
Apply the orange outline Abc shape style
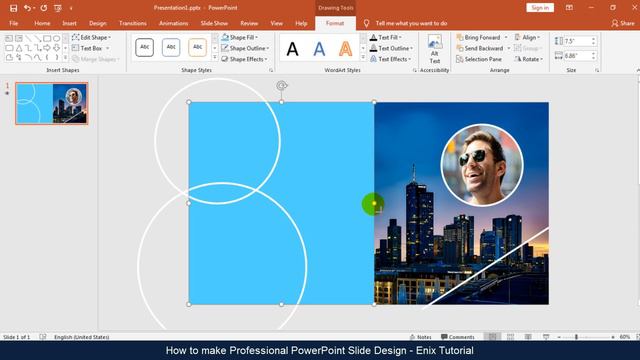198,47
